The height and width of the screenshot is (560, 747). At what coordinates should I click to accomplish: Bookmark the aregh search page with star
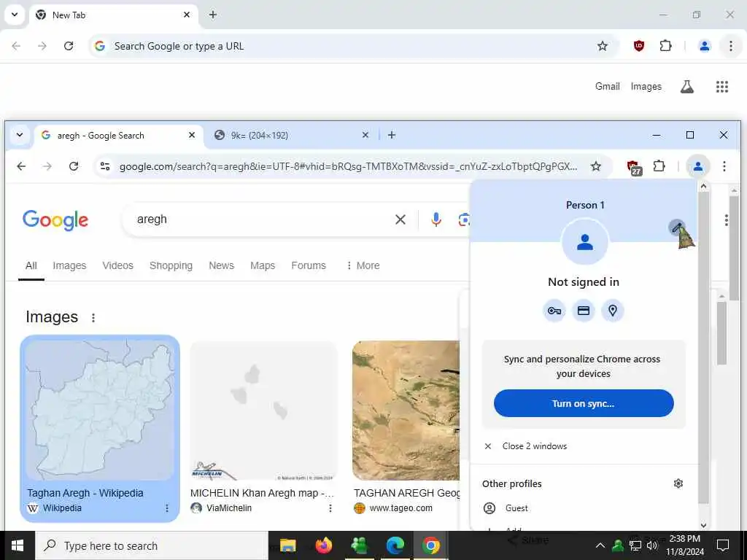click(595, 166)
